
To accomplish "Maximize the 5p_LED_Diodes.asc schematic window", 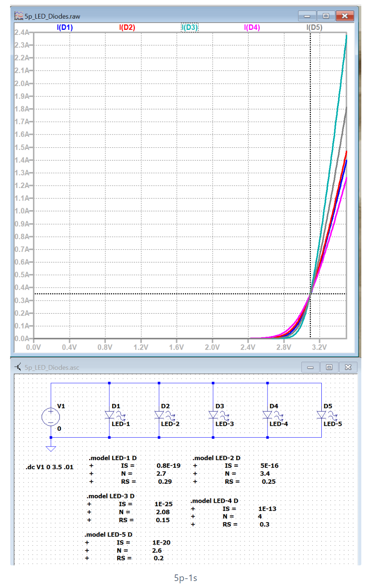I will [329, 367].
